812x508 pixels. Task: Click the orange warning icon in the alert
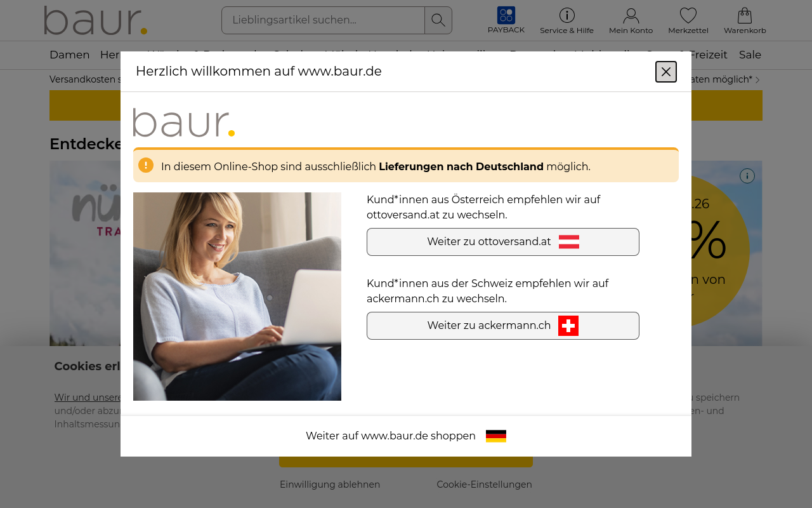146,166
